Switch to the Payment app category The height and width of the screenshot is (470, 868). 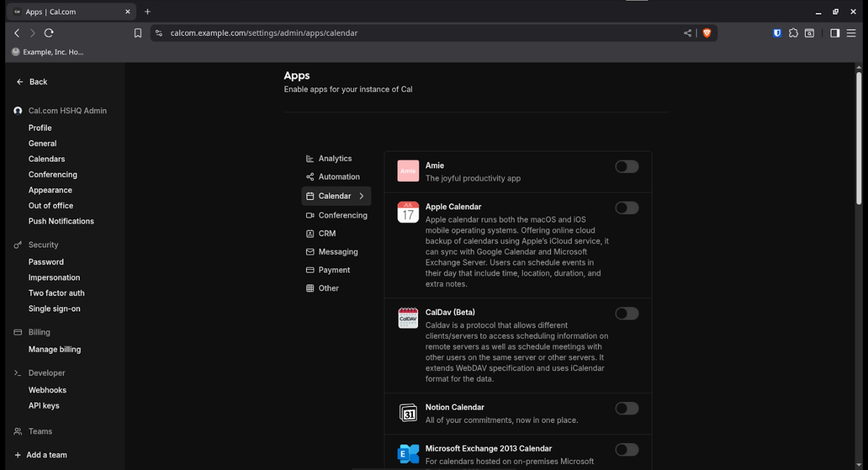coord(334,270)
